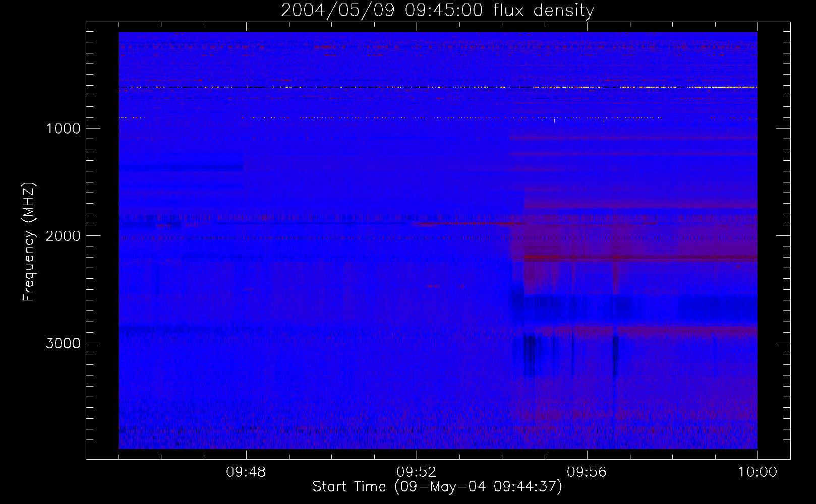This screenshot has width=816, height=504.
Task: Select the 09:56 time tick label
Action: tap(587, 472)
